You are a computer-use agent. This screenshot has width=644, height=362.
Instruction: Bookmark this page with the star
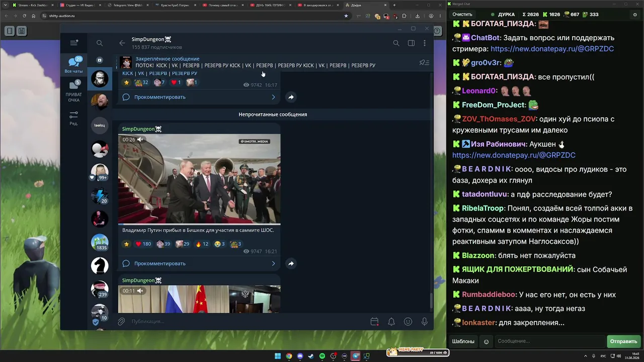(x=346, y=16)
